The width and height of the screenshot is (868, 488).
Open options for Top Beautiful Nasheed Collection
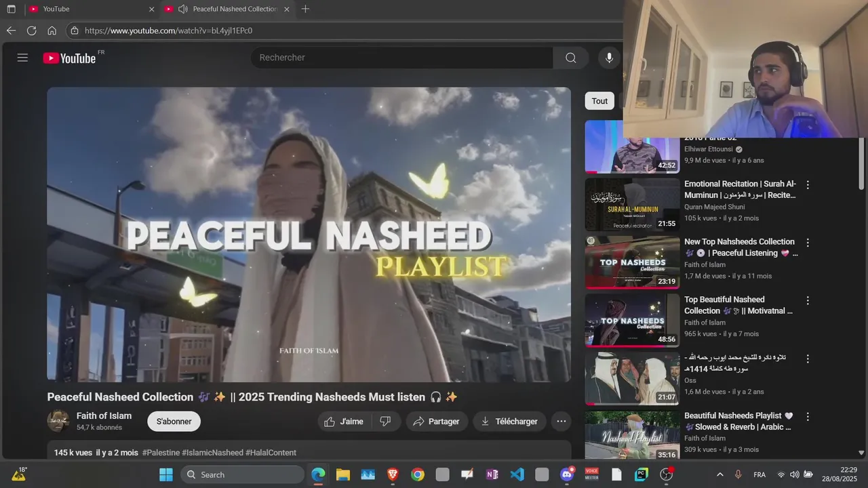point(808,300)
